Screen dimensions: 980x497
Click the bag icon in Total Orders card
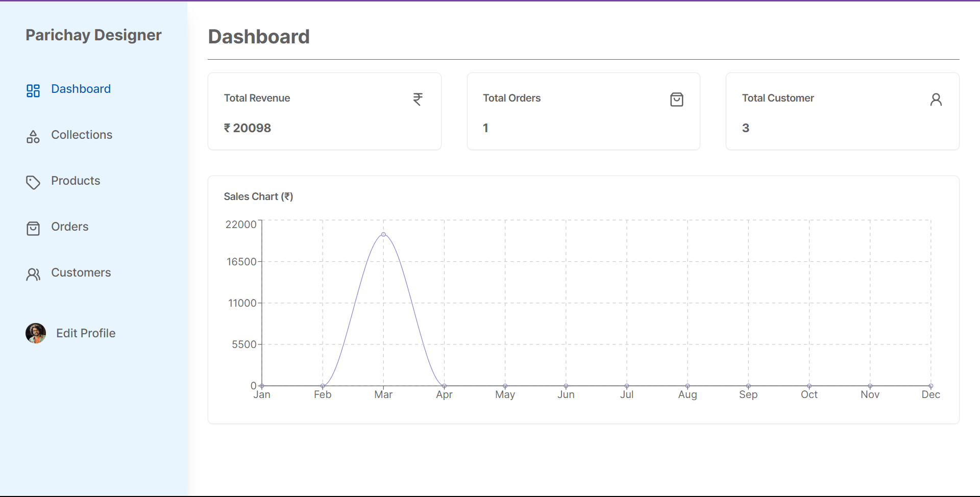click(x=677, y=100)
